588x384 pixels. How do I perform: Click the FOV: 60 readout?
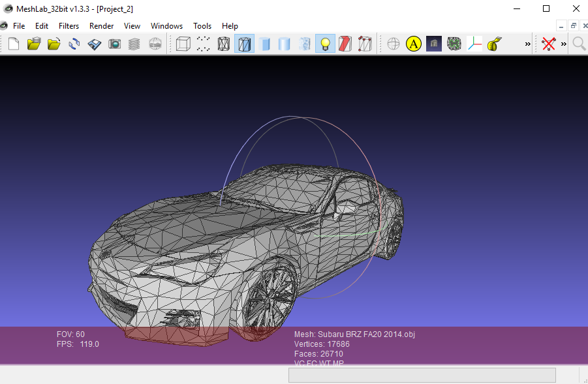(x=70, y=334)
